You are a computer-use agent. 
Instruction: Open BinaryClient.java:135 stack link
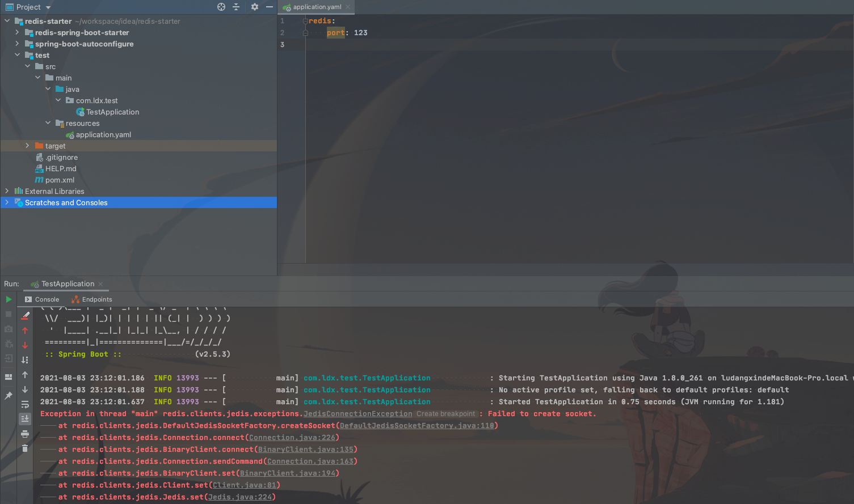pyautogui.click(x=306, y=450)
